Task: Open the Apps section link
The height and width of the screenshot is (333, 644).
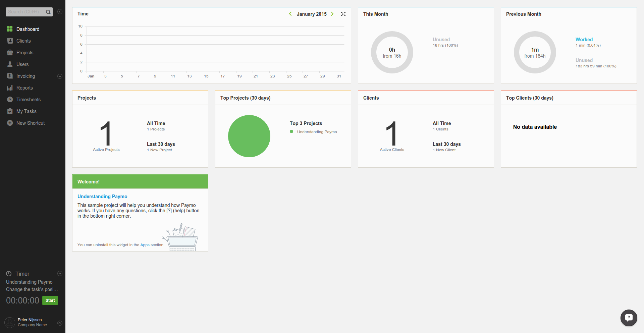Action: click(145, 245)
